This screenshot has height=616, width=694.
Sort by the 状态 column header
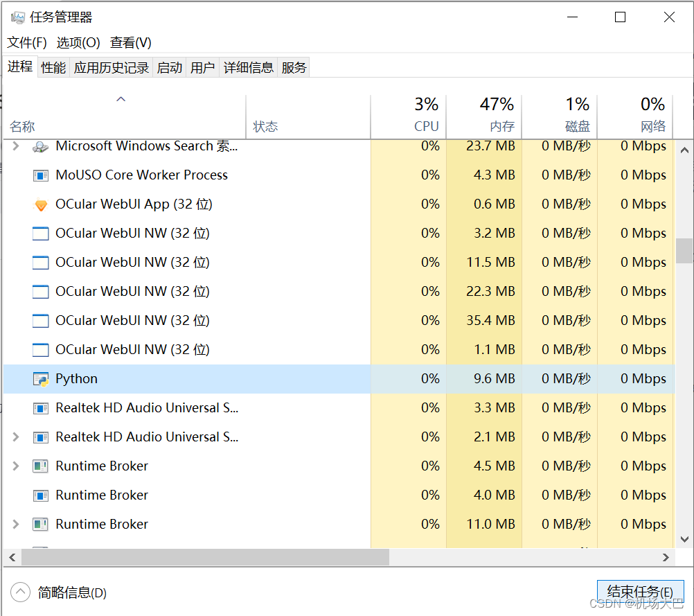pyautogui.click(x=308, y=117)
